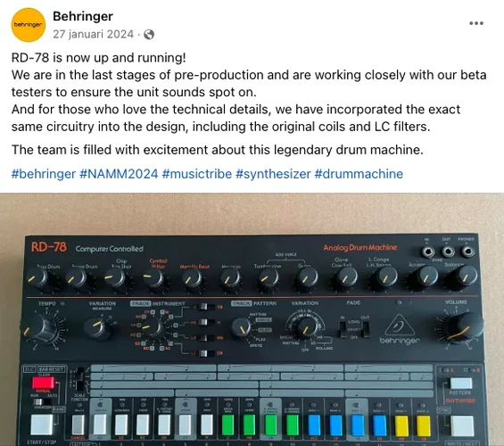Open the RD-78 drum machine photo
Image resolution: width=504 pixels, height=446 pixels.
(x=252, y=319)
